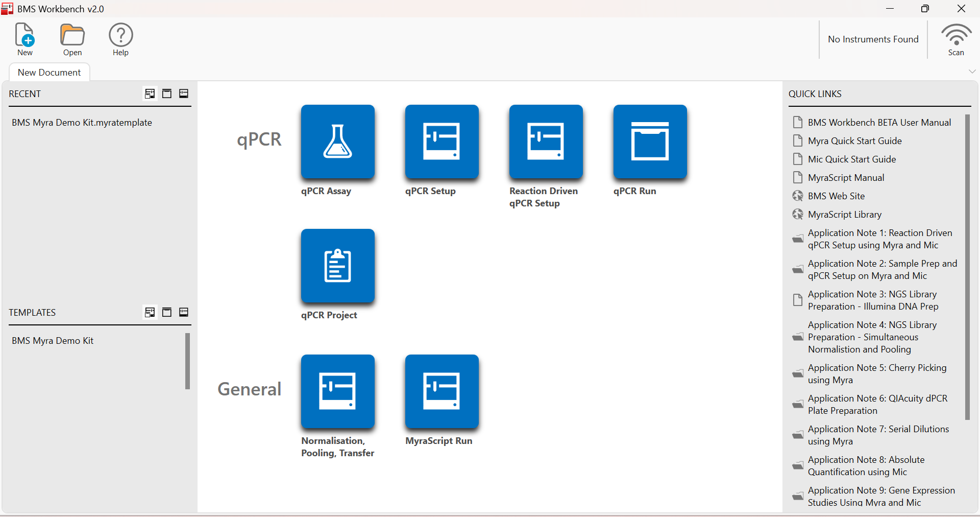Expand the tab list chevron at right
980x517 pixels.
click(x=972, y=72)
